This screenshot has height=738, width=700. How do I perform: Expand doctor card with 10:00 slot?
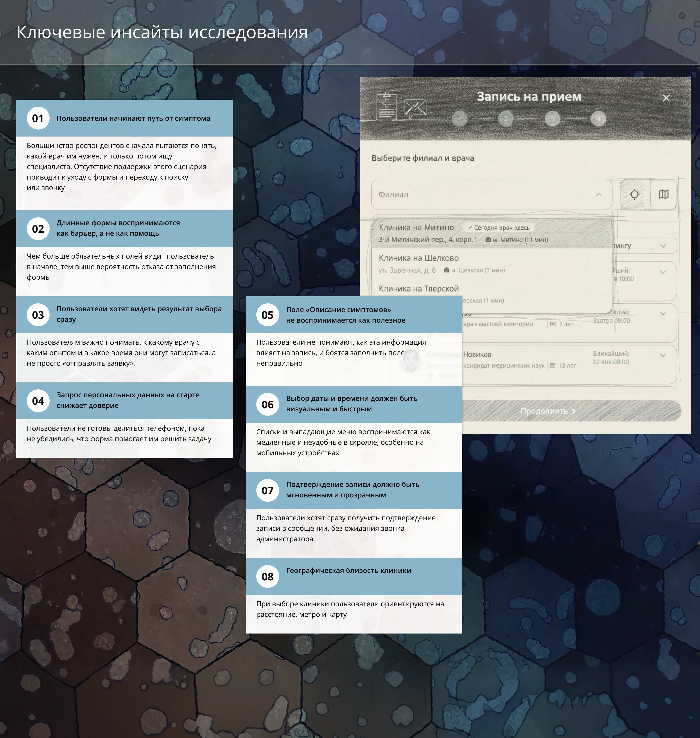(663, 272)
